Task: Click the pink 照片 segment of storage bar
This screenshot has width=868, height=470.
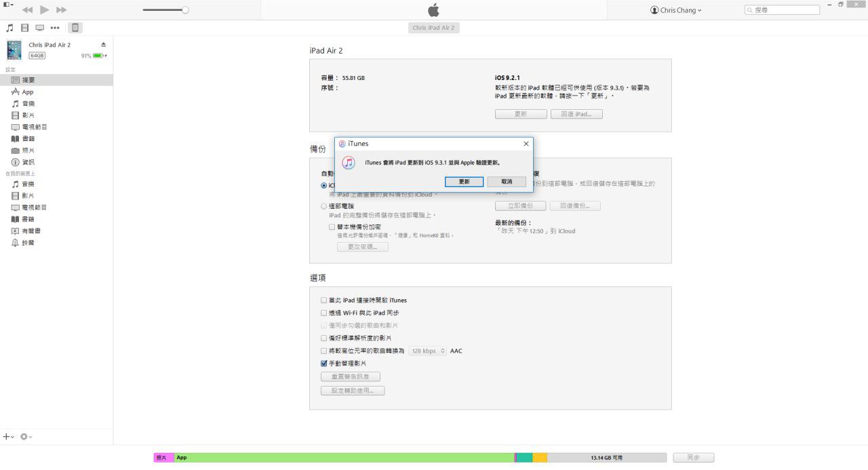Action: (164, 458)
